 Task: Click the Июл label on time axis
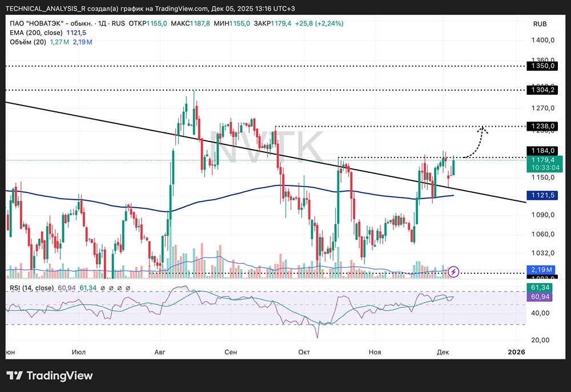79,352
